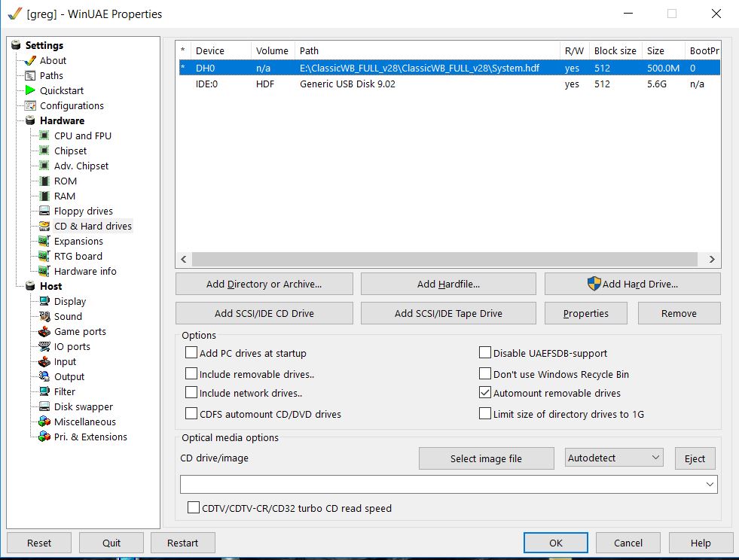The width and height of the screenshot is (739, 560).
Task: Click the Restart button
Action: [x=182, y=543]
